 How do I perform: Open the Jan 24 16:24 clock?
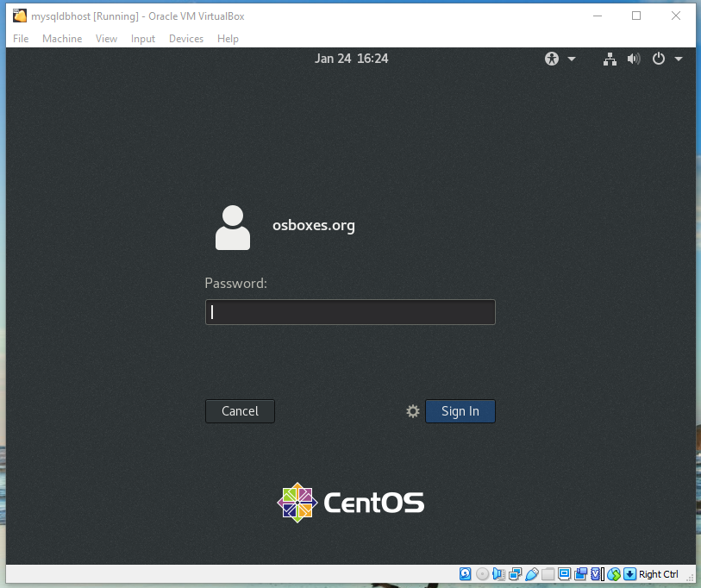[352, 59]
